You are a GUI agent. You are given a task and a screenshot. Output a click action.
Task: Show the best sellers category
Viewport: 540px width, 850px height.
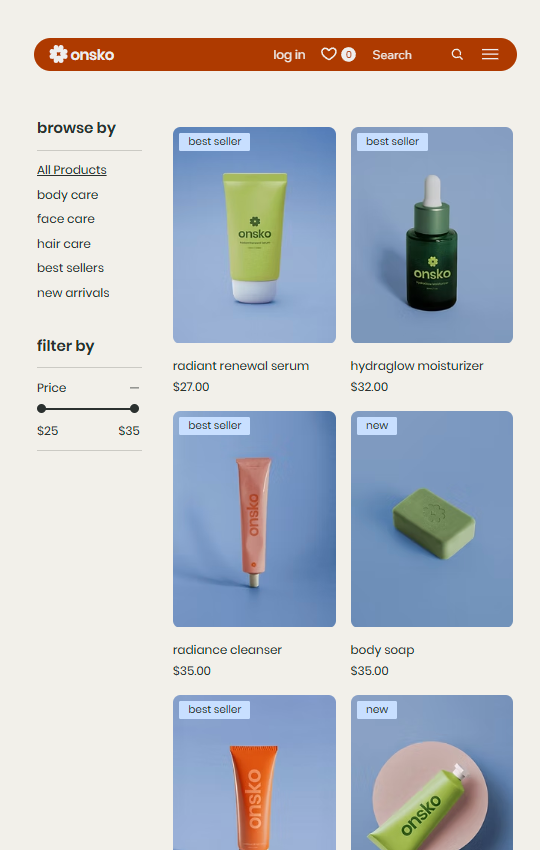click(x=70, y=268)
